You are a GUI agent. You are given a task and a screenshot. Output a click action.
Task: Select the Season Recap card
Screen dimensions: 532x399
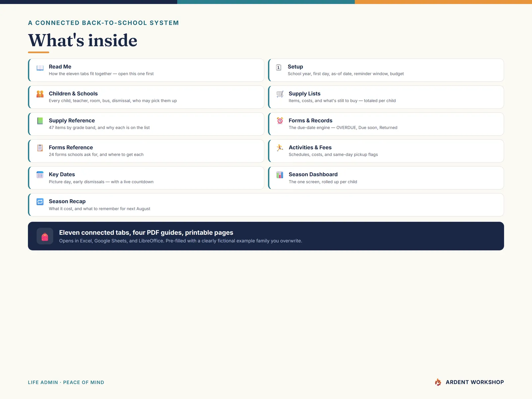click(x=266, y=205)
